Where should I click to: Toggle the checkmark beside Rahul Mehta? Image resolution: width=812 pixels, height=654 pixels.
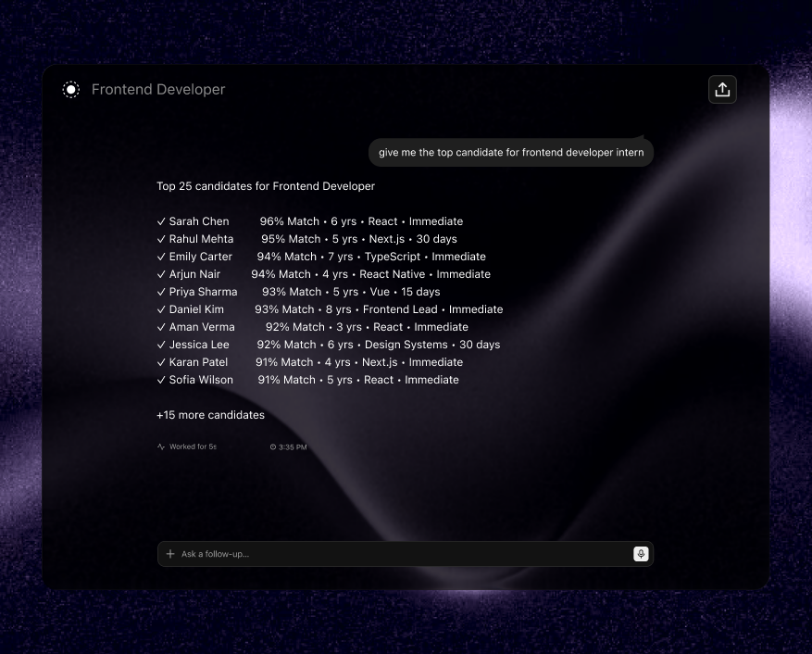161,239
